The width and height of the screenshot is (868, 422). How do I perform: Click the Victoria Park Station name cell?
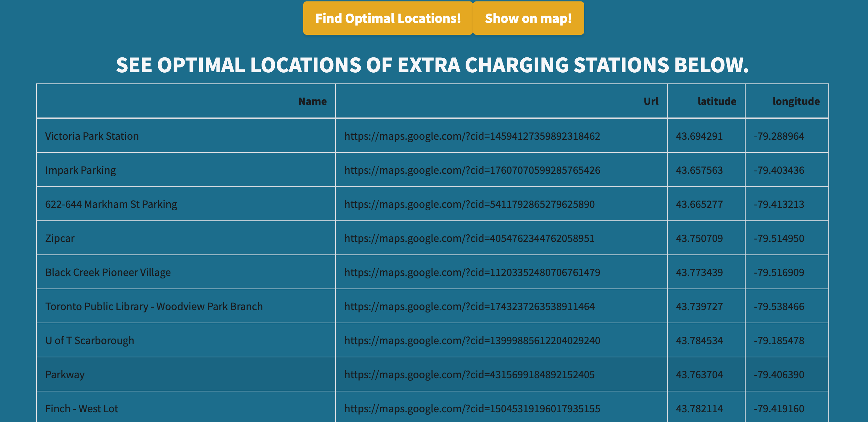(x=186, y=136)
